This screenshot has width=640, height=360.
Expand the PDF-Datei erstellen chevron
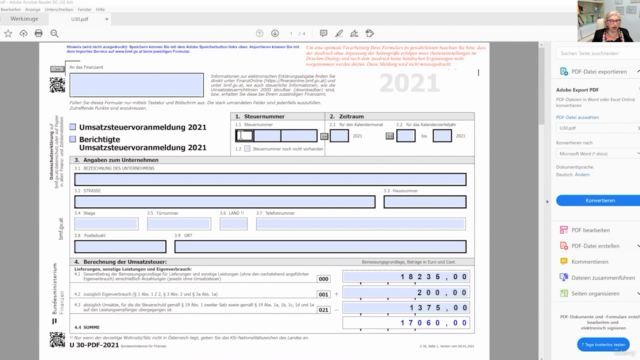(638, 246)
